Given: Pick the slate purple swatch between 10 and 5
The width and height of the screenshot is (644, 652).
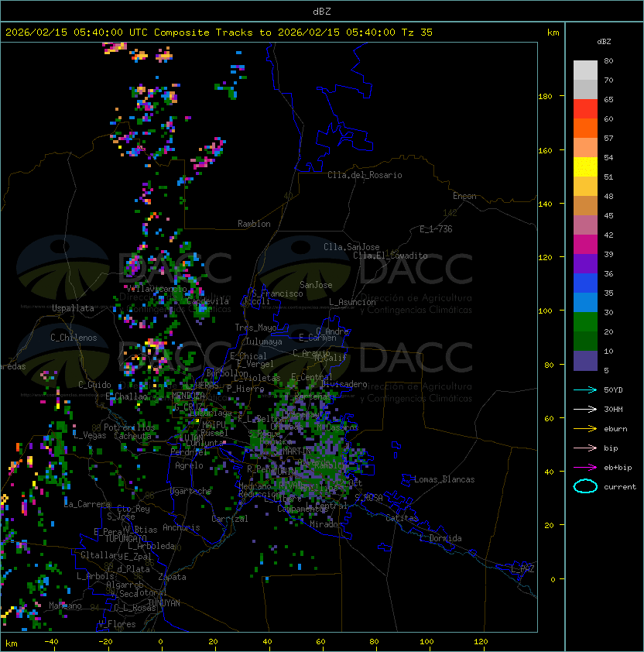Looking at the screenshot, I should 585,361.
